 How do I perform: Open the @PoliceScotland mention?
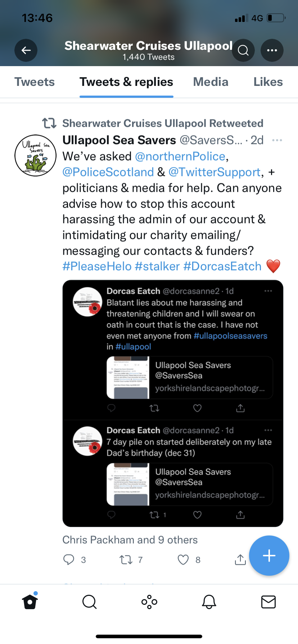point(108,172)
